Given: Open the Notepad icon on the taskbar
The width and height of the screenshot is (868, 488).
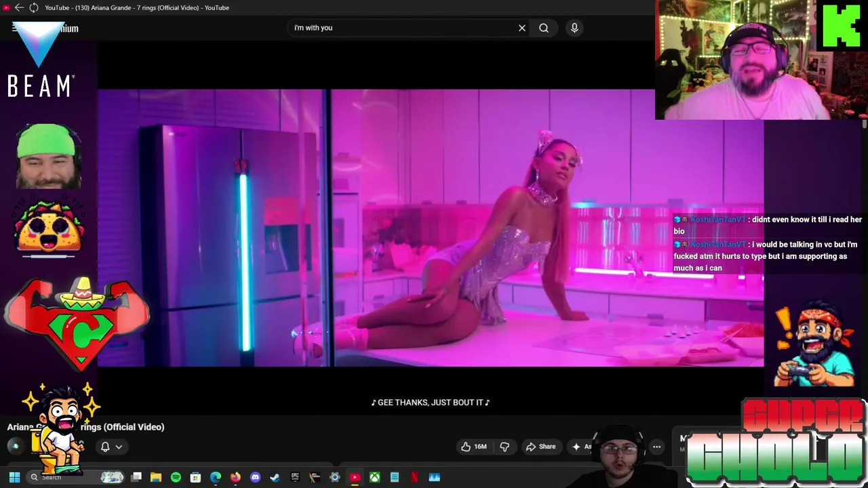Looking at the screenshot, I should (394, 477).
